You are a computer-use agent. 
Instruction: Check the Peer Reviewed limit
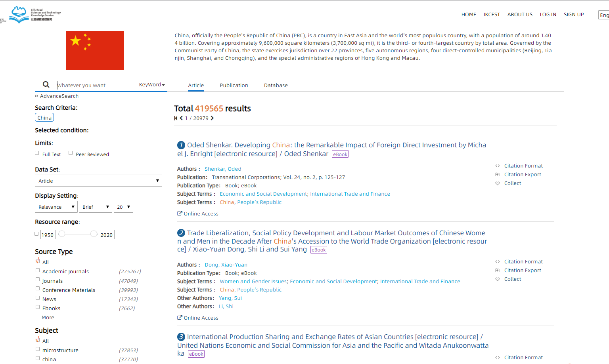[x=71, y=153]
